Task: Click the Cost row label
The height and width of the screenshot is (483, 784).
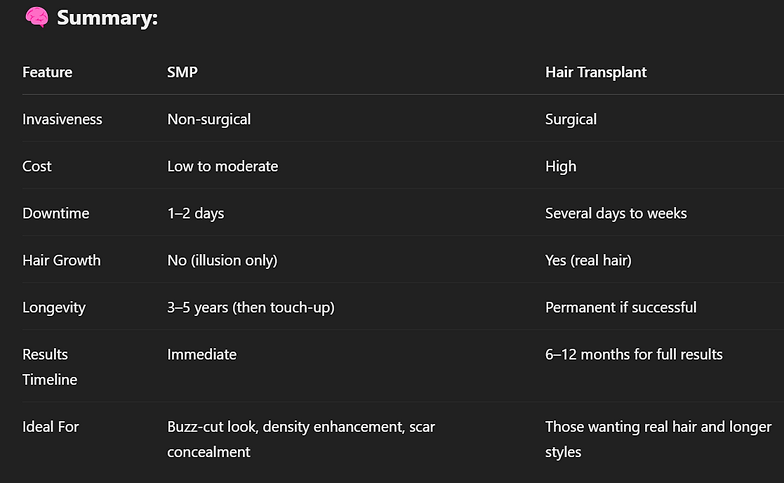Action: coord(36,166)
